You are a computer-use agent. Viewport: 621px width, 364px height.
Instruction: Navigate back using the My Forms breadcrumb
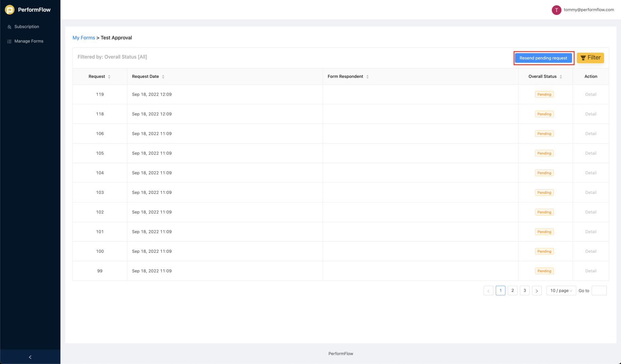tap(84, 37)
